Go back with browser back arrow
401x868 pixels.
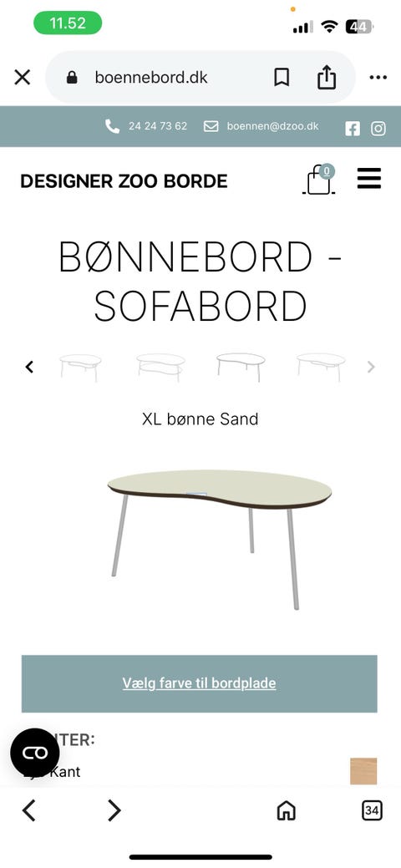tap(28, 810)
